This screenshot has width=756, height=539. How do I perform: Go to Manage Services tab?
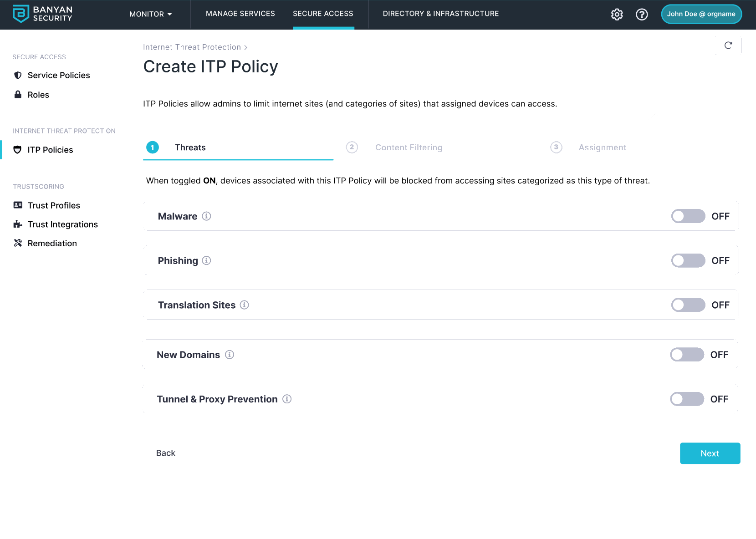pyautogui.click(x=240, y=14)
